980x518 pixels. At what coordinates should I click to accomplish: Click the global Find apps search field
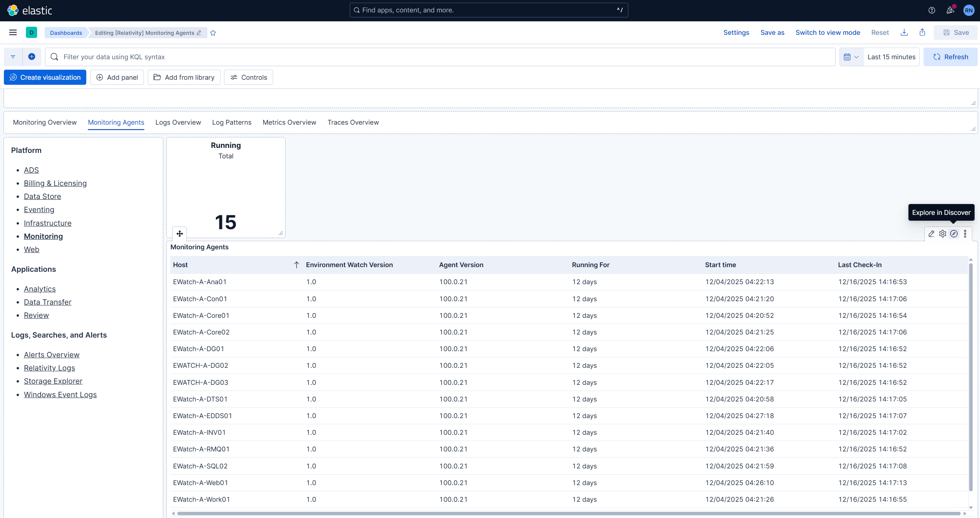(489, 10)
